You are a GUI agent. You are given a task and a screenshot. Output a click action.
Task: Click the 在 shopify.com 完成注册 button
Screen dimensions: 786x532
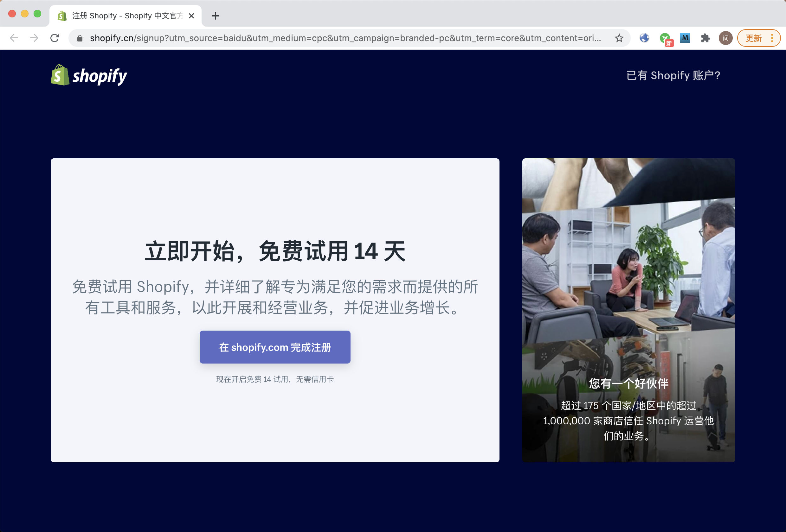click(x=275, y=347)
